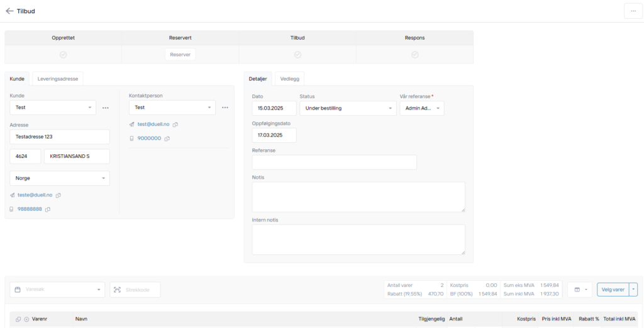The image size is (644, 328).
Task: Click the column layout icon near Velg varer
Action: pos(579,290)
